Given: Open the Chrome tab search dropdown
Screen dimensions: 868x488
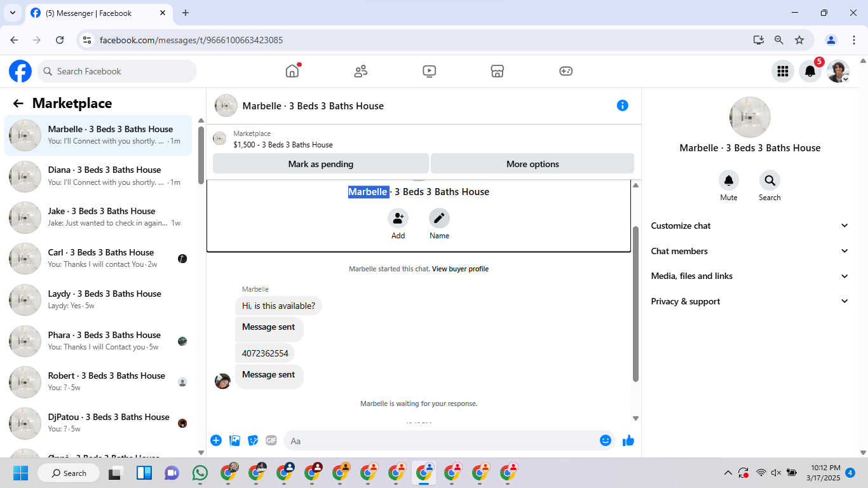Looking at the screenshot, I should pyautogui.click(x=12, y=13).
